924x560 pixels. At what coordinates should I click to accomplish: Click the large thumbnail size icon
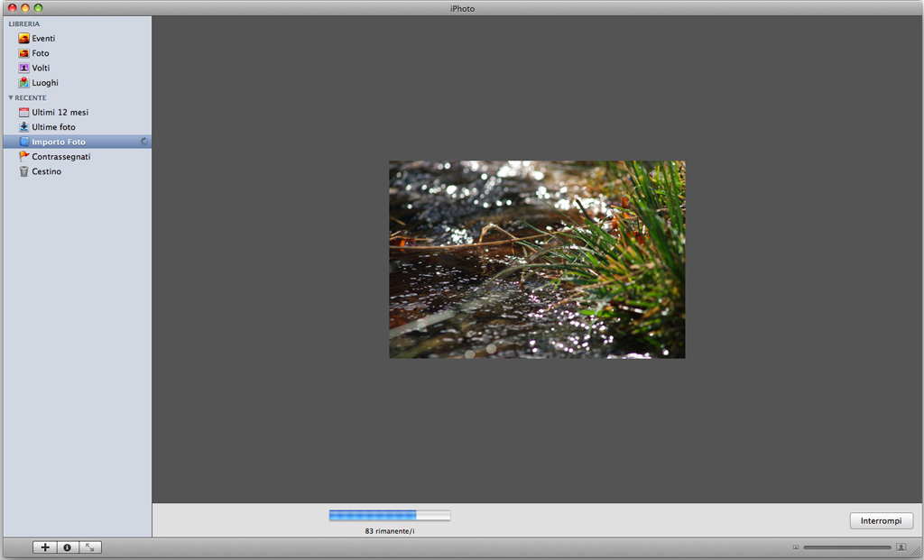(x=901, y=547)
